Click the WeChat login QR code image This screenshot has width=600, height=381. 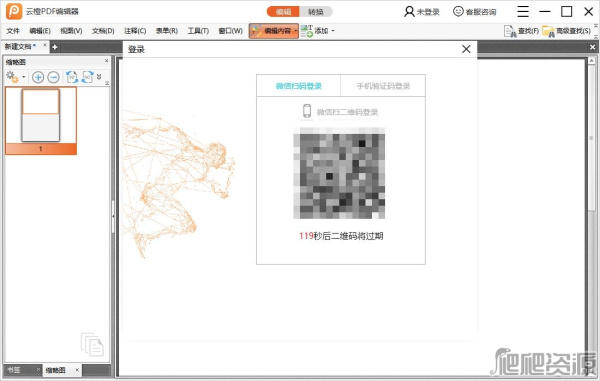339,173
